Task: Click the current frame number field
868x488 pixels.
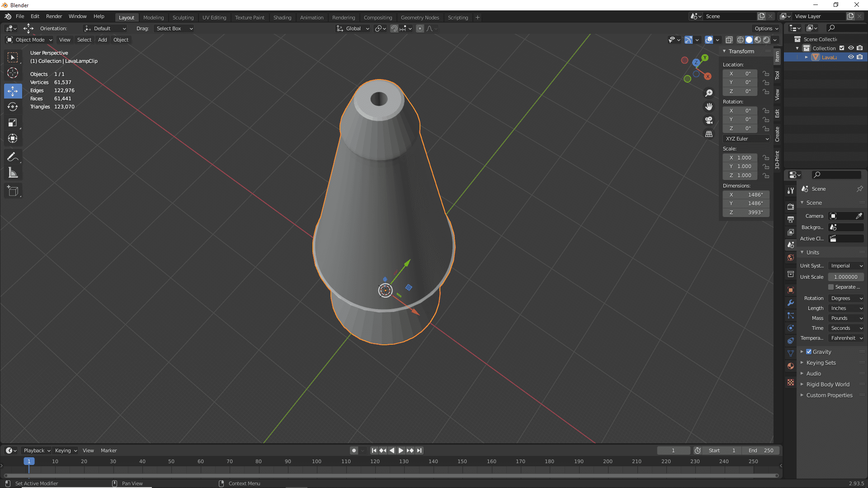Action: point(674,450)
